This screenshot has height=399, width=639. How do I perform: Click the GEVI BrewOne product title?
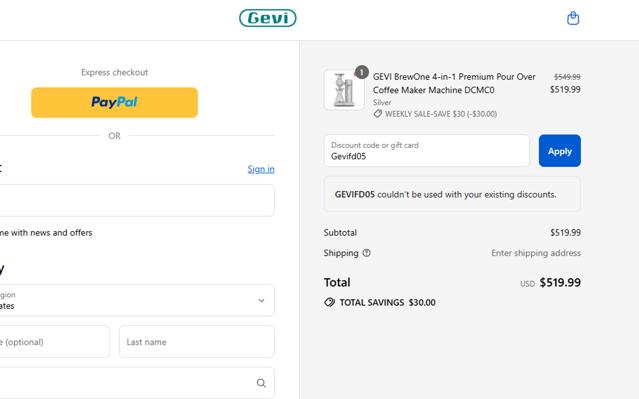point(454,83)
